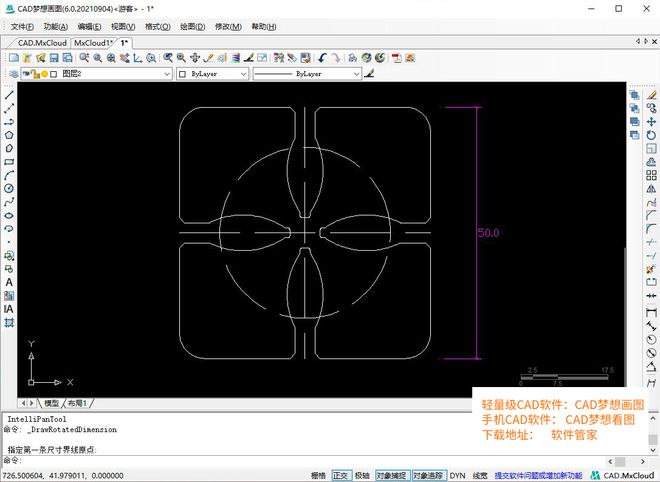
Task: Toggle 线宽 lineweight display
Action: click(480, 476)
